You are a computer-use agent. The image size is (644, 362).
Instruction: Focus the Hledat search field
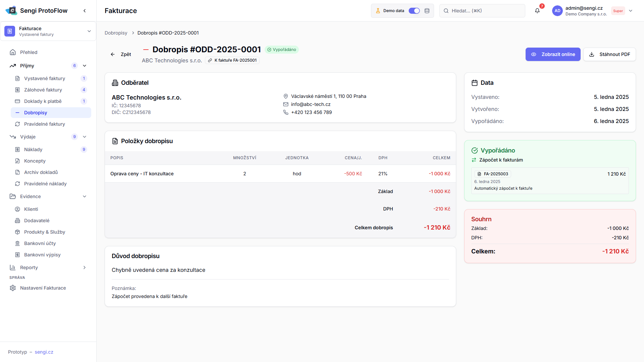click(x=483, y=11)
